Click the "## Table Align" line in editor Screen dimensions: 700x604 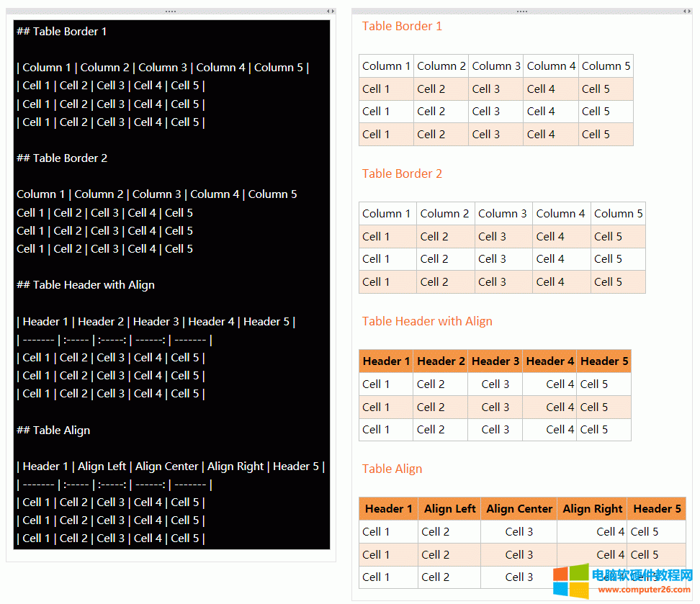[x=53, y=431]
